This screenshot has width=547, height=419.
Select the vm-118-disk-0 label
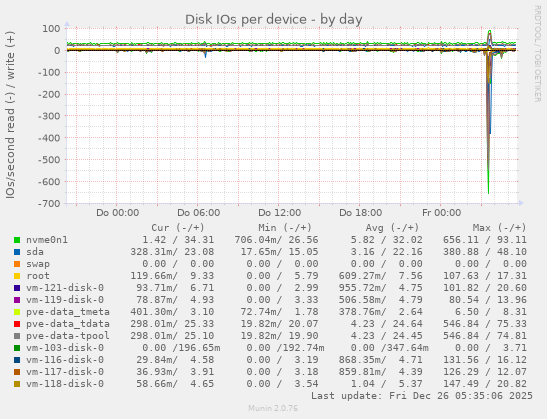pyautogui.click(x=65, y=384)
